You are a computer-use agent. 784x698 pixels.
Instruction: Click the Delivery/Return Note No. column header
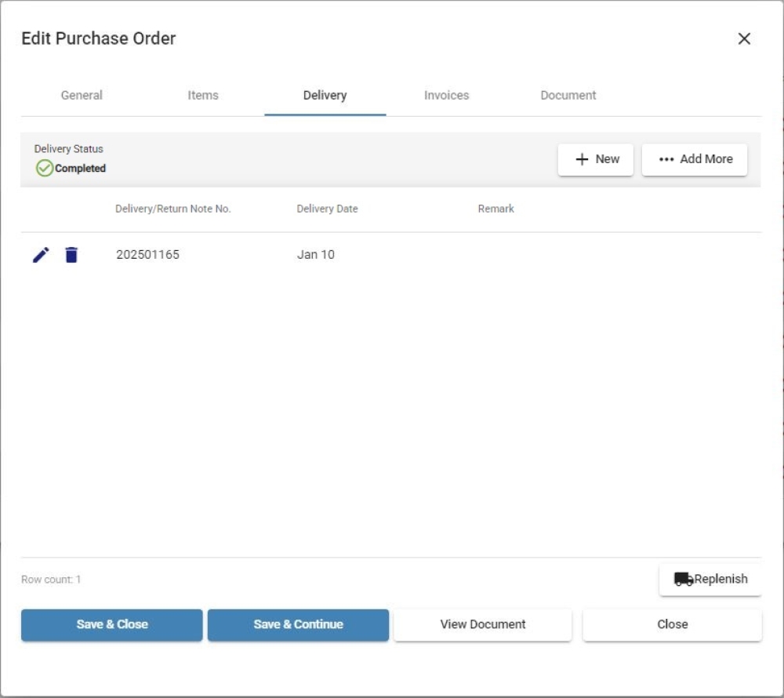[x=173, y=209]
